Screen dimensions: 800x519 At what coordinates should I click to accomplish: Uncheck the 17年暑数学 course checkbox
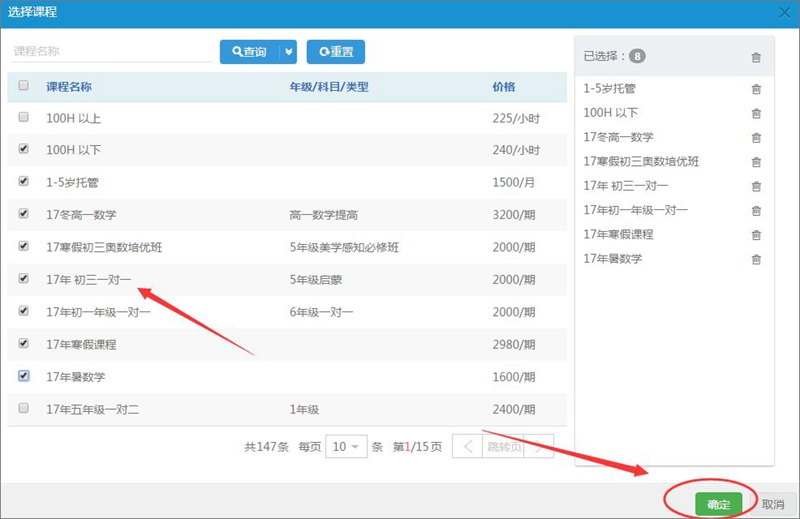24,376
